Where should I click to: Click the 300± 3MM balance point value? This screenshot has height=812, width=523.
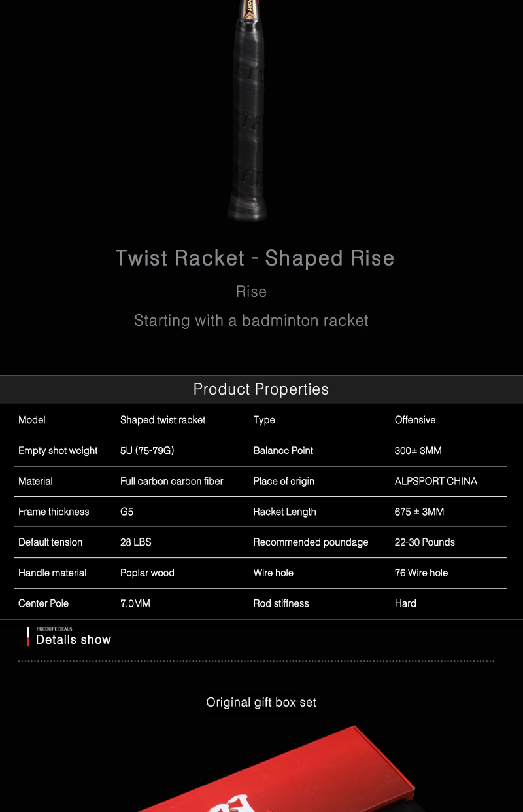(418, 451)
